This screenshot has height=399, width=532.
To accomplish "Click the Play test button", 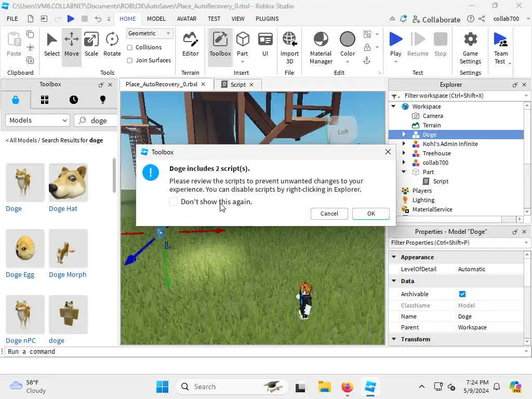I will 395,45.
